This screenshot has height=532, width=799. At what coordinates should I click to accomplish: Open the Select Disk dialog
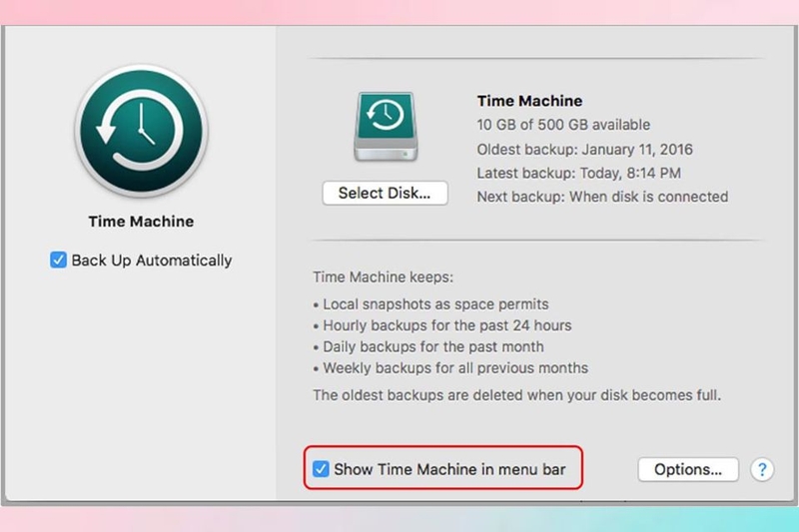(x=385, y=193)
